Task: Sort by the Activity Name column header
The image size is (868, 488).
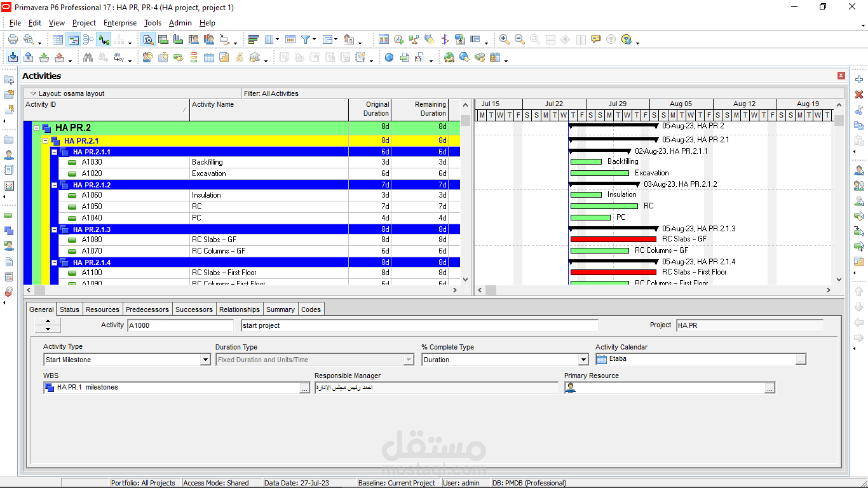Action: (269, 109)
